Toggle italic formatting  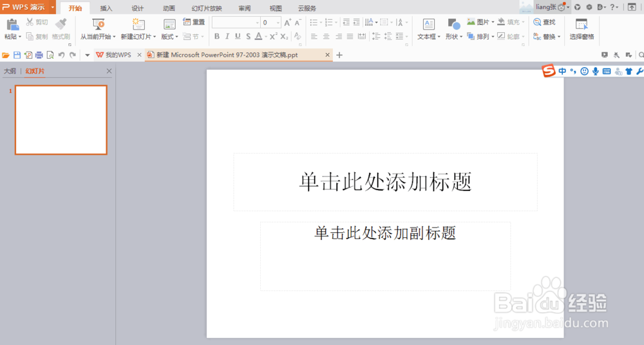click(227, 37)
